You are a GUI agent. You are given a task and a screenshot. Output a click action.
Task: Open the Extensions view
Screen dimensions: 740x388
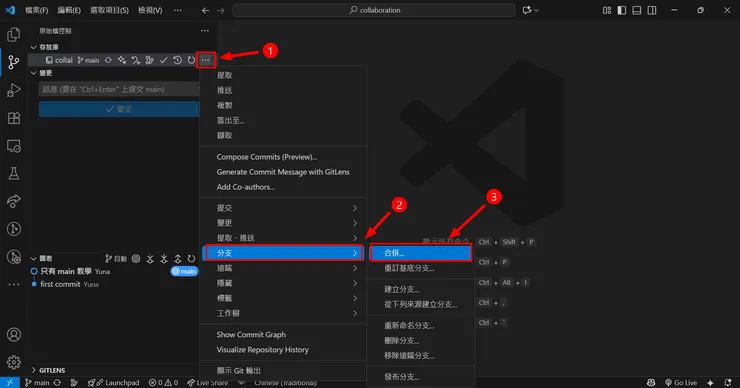(x=14, y=118)
